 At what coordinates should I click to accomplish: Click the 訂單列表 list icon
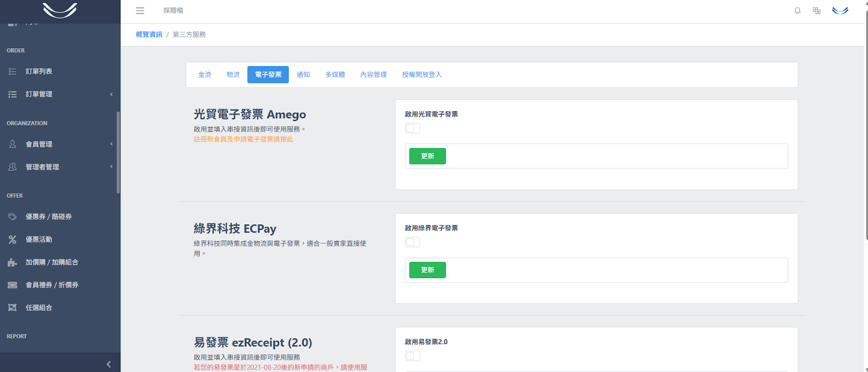[12, 72]
